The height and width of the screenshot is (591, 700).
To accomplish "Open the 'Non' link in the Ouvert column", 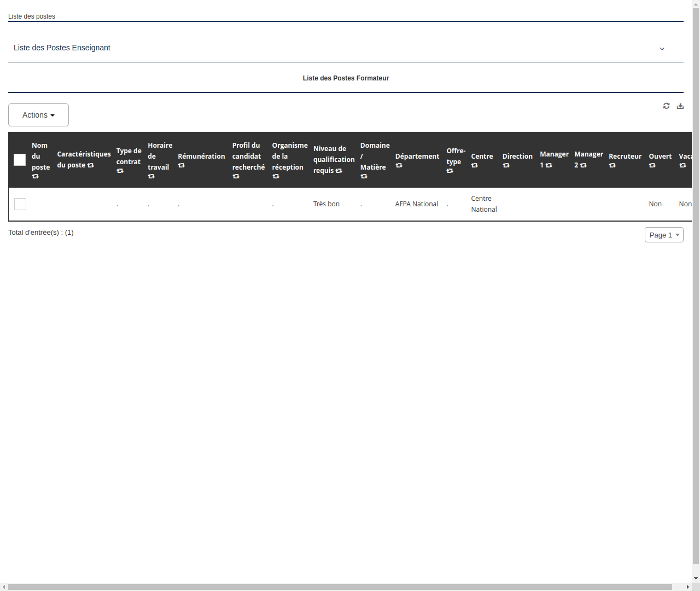I will point(655,204).
